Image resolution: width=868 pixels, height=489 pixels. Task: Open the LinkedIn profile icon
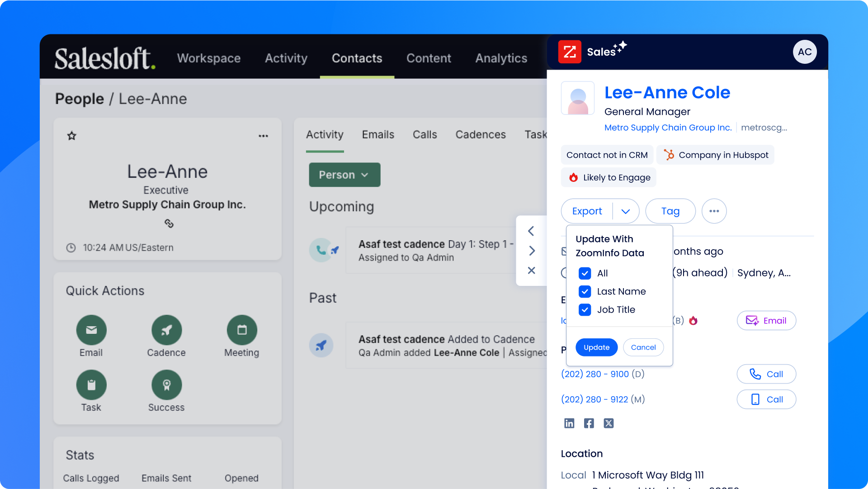[x=569, y=423]
